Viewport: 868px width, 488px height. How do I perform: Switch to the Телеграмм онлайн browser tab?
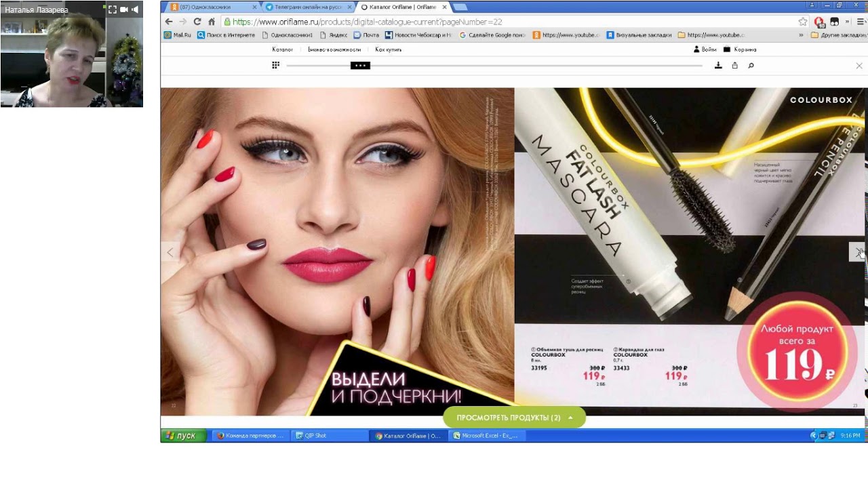(x=304, y=7)
